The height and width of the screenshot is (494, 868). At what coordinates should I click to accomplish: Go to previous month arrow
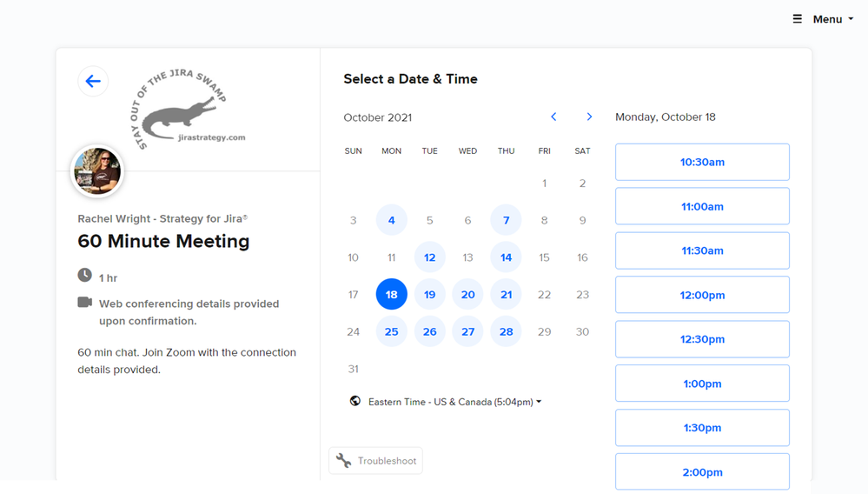tap(553, 117)
